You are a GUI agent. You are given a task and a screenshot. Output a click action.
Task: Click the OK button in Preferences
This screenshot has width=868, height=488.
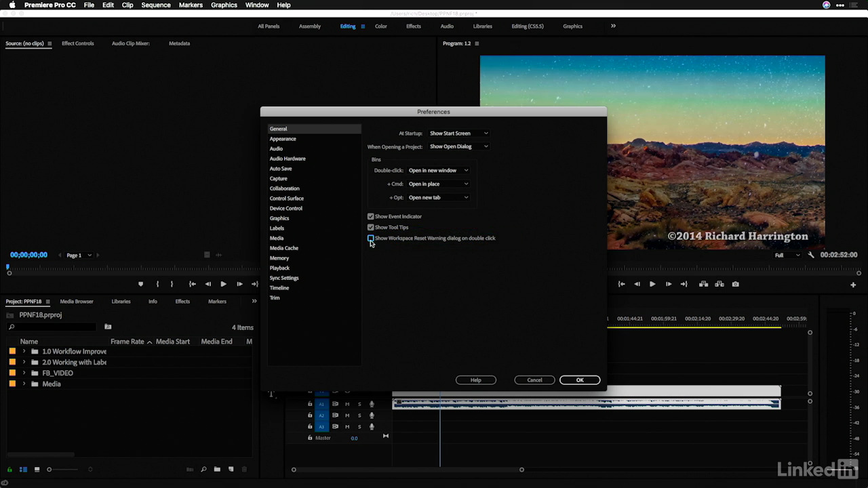coord(580,380)
